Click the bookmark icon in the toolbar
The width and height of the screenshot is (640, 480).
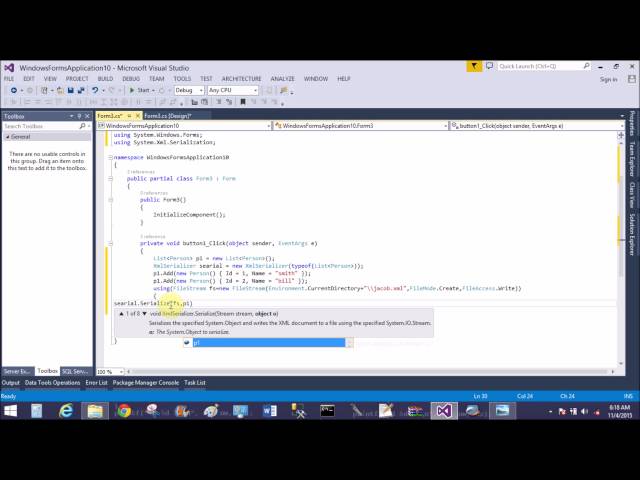pos(243,102)
